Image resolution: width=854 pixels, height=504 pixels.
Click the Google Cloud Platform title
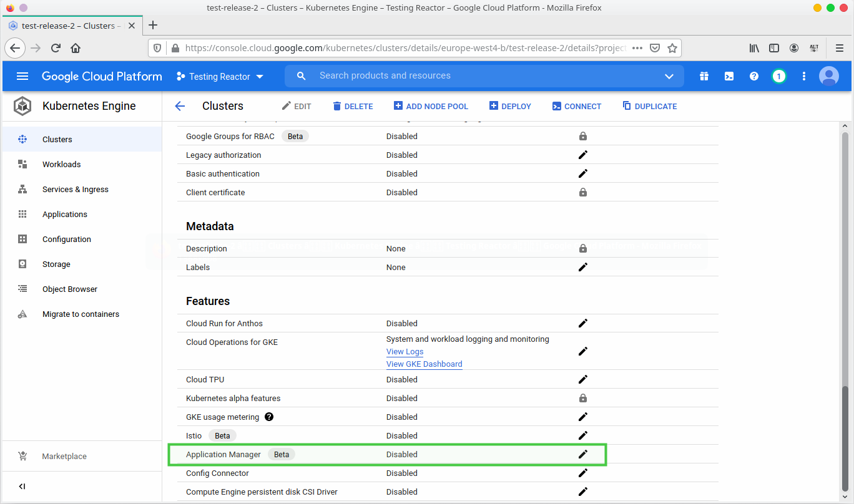pos(102,76)
